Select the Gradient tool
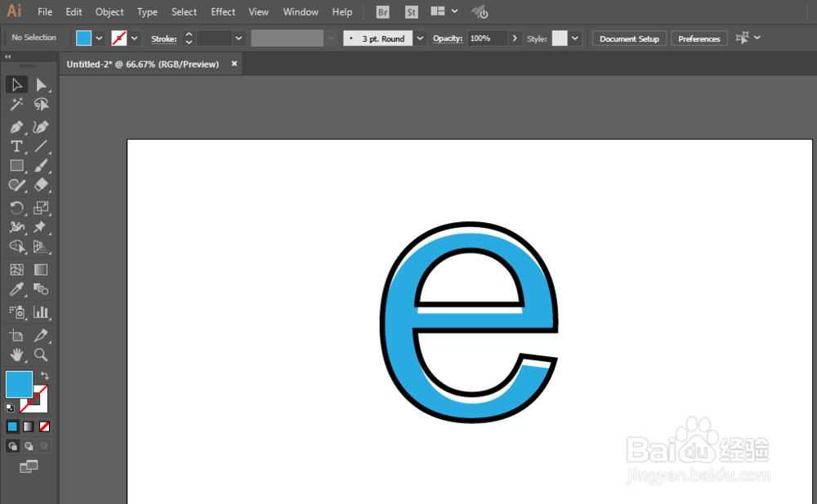 pos(41,270)
